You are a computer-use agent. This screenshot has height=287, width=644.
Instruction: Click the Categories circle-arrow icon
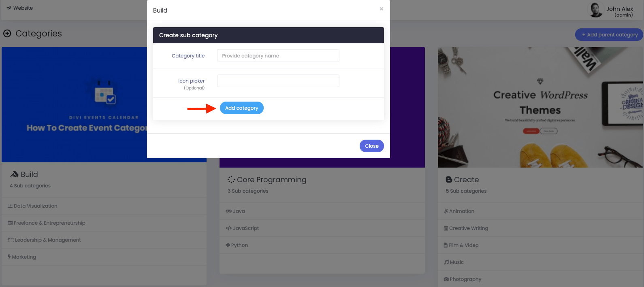click(7, 34)
